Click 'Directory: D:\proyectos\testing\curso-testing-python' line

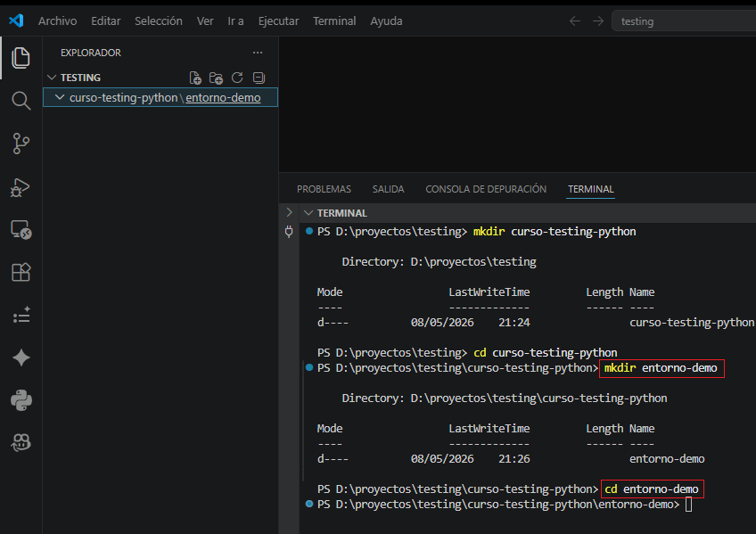pos(505,398)
